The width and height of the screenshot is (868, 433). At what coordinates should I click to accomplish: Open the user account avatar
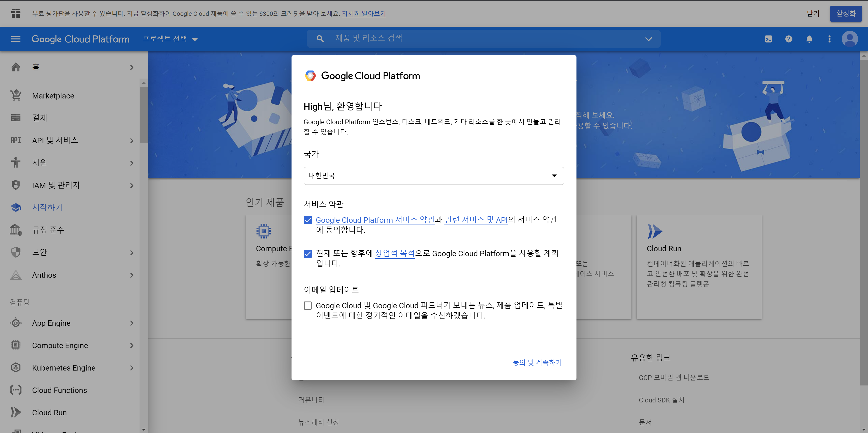tap(849, 39)
